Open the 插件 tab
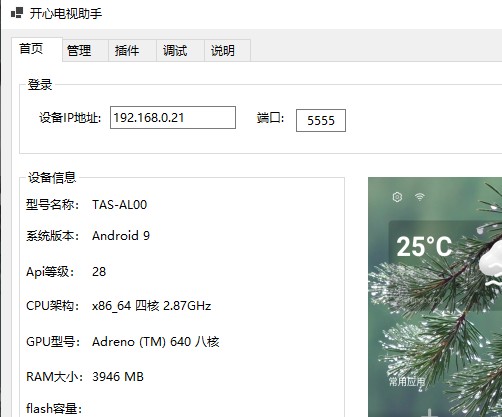The height and width of the screenshot is (417, 502). (x=132, y=51)
